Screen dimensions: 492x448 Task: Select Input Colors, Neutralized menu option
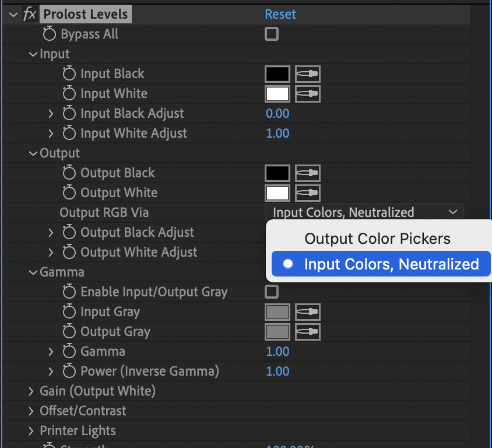coord(381,264)
